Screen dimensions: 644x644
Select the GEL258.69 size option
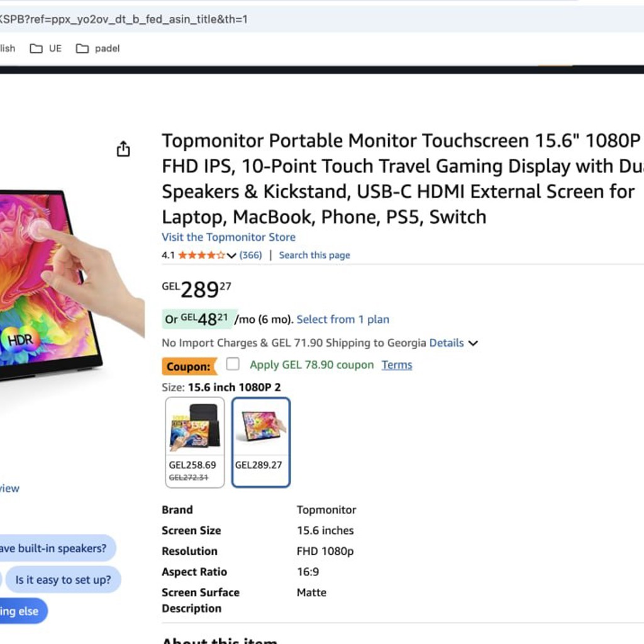coord(195,442)
